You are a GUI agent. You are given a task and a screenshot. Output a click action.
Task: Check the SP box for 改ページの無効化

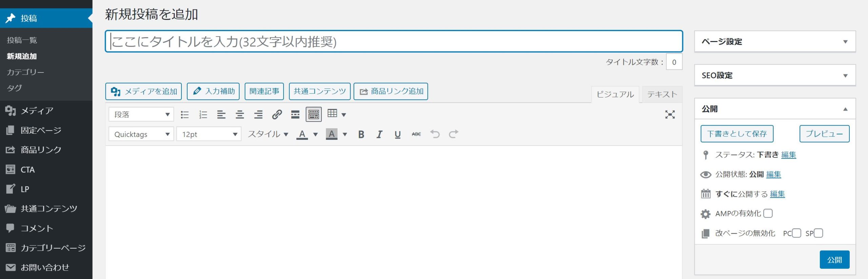[818, 233]
